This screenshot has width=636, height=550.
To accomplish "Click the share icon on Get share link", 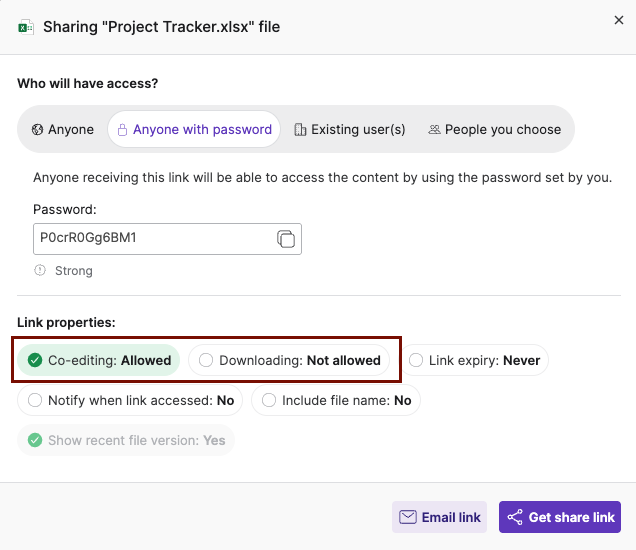I will pos(515,517).
